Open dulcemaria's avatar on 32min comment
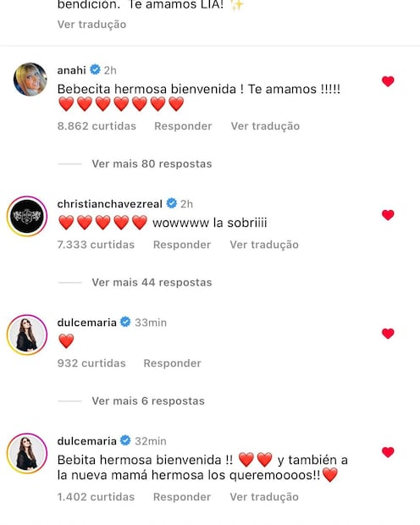Viewport: 420px width, 525px height. point(27,453)
